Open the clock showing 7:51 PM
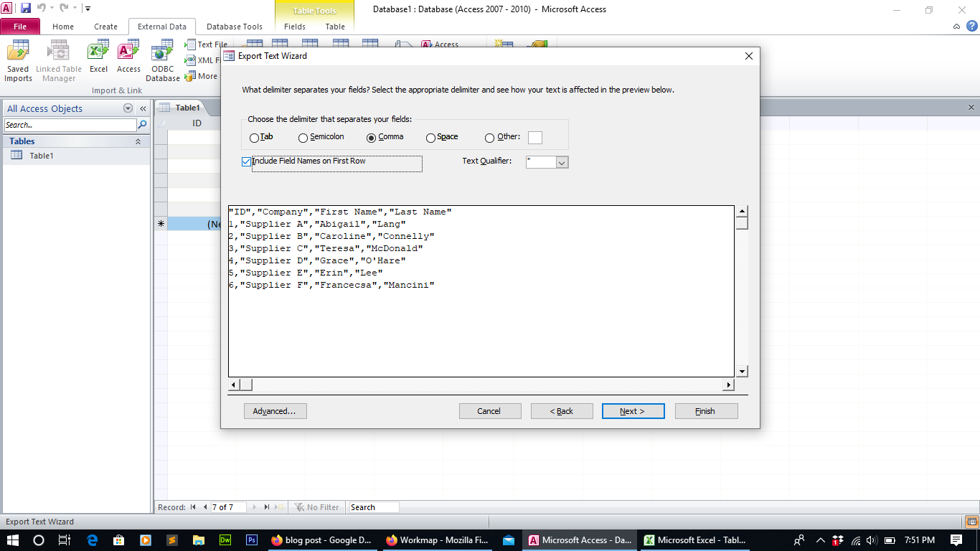The height and width of the screenshot is (551, 980). click(919, 540)
